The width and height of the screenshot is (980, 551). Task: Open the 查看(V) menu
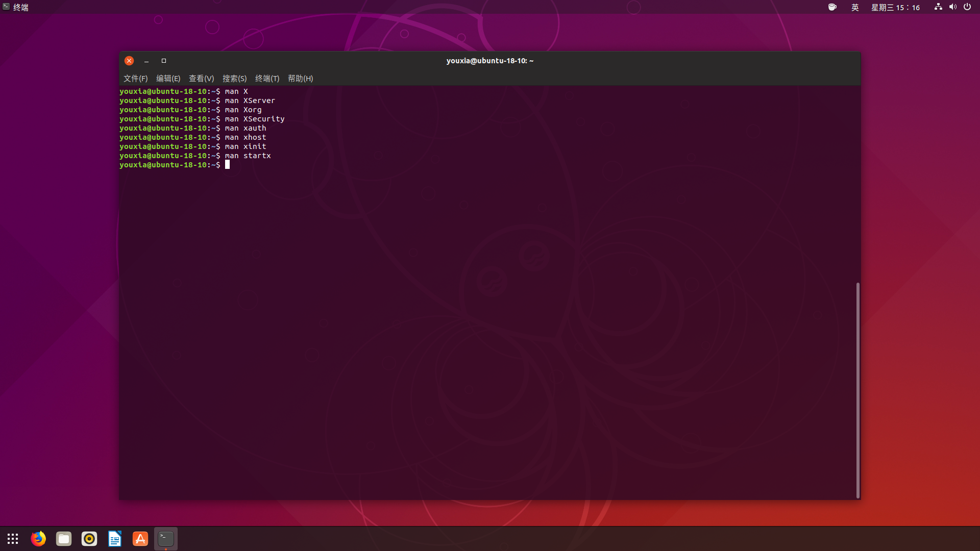click(x=201, y=79)
